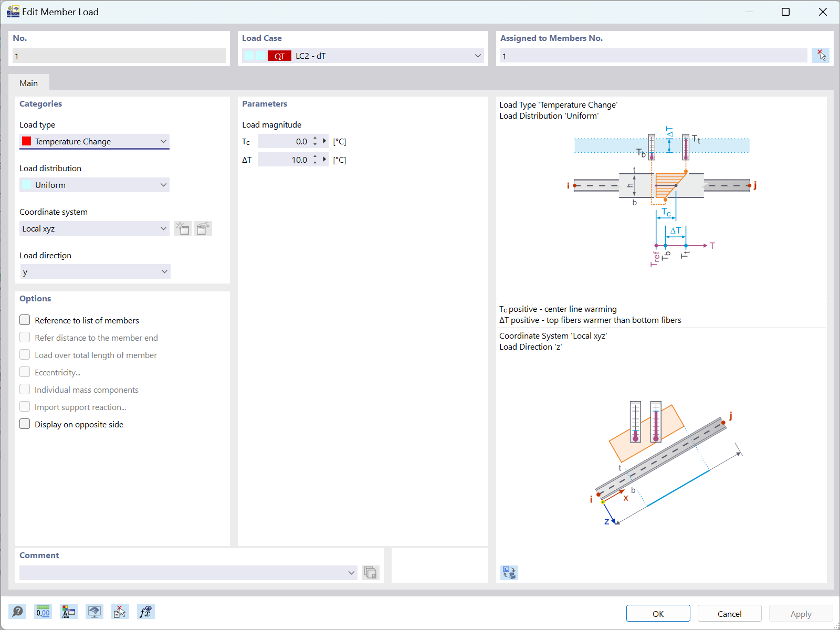Open the fx formula editor icon
840x630 pixels.
tap(145, 611)
